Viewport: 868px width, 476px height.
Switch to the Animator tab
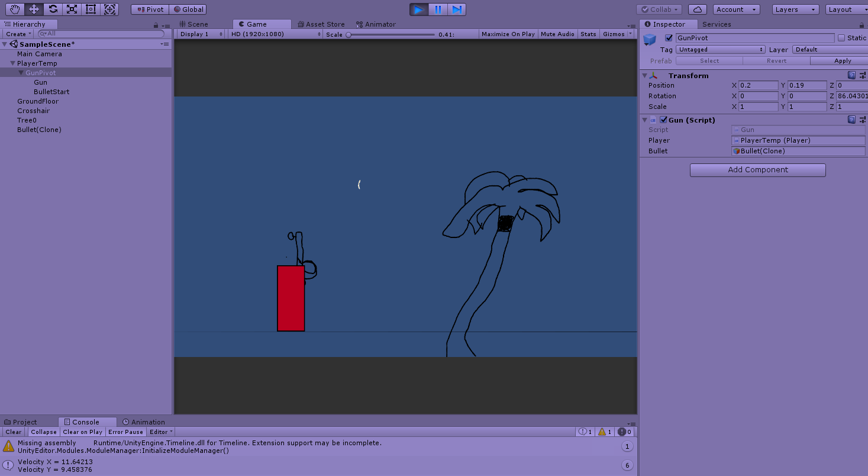376,24
